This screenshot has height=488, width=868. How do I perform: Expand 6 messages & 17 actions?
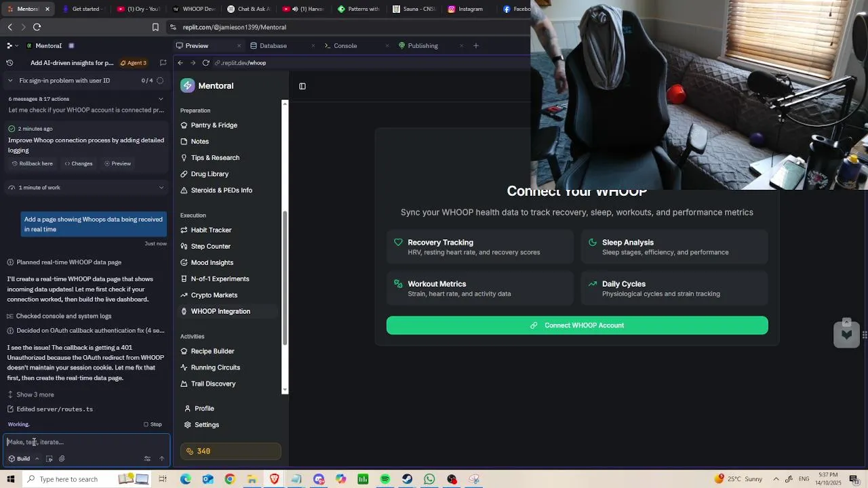tap(85, 99)
